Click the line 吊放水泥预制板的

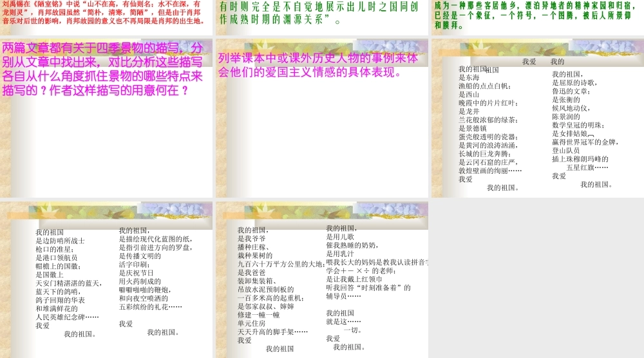(x=266, y=290)
